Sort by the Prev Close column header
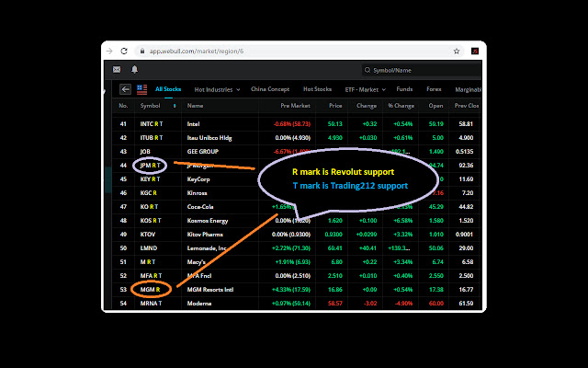The height and width of the screenshot is (368, 588). (x=467, y=106)
